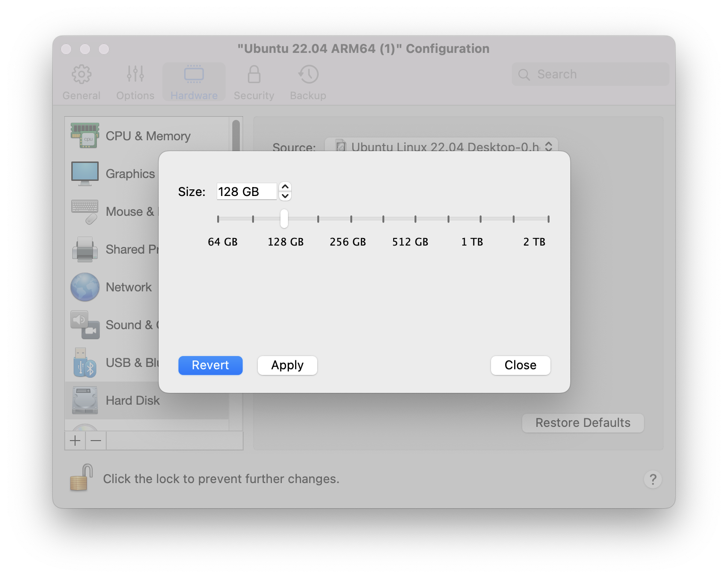Open the Security tab
Image resolution: width=728 pixels, height=578 pixels.
coord(254,83)
